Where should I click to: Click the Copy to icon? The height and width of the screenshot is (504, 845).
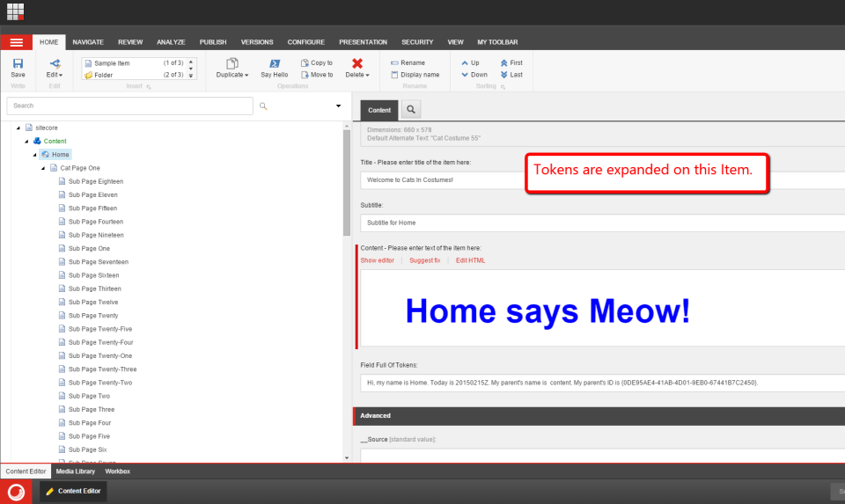click(305, 63)
